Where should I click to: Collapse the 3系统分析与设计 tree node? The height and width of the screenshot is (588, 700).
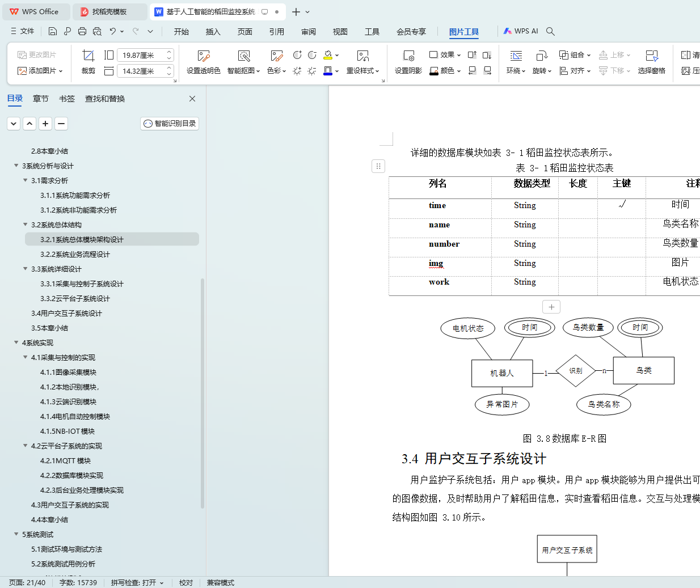(x=16, y=166)
